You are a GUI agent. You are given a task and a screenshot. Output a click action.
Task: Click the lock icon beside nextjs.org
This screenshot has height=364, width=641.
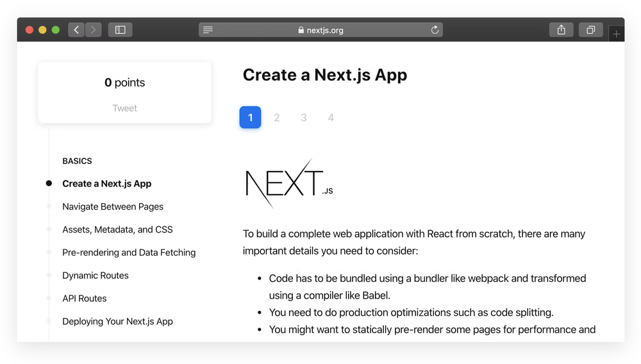(301, 30)
